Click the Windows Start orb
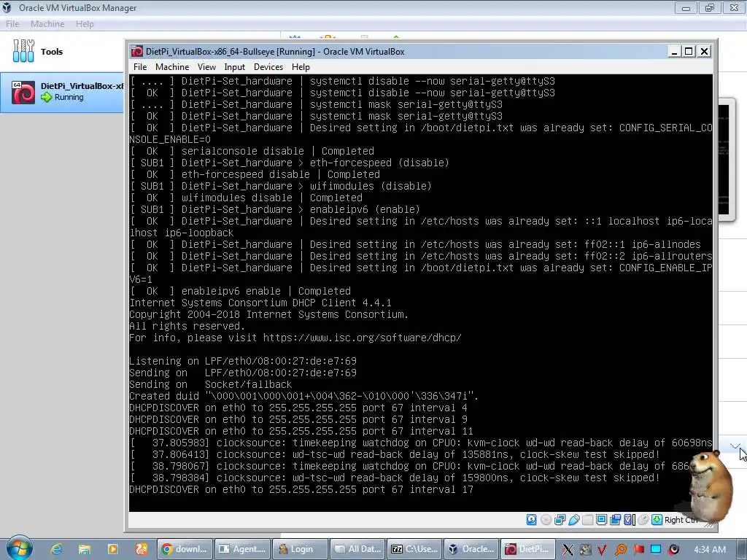 pos(19,548)
